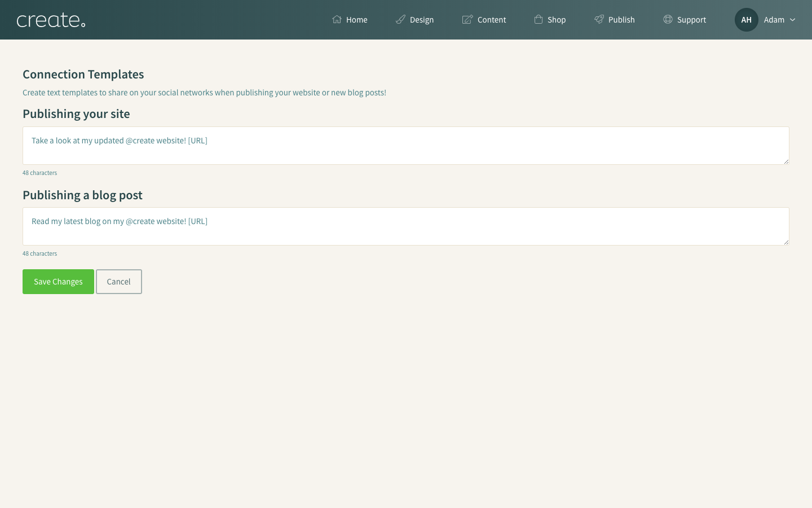Focus the Publishing your site text box
This screenshot has height=508, width=812.
(x=405, y=146)
